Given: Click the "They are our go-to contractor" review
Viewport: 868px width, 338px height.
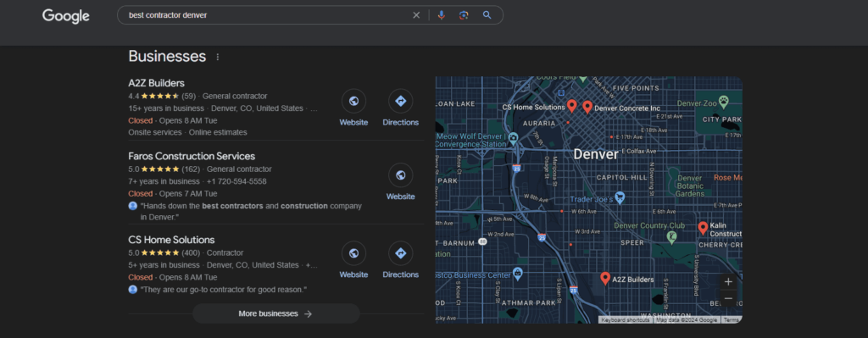Looking at the screenshot, I should (x=223, y=290).
